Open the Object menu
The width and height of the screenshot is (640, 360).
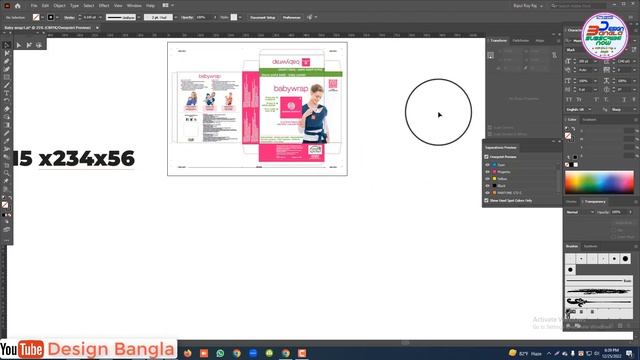[59, 6]
